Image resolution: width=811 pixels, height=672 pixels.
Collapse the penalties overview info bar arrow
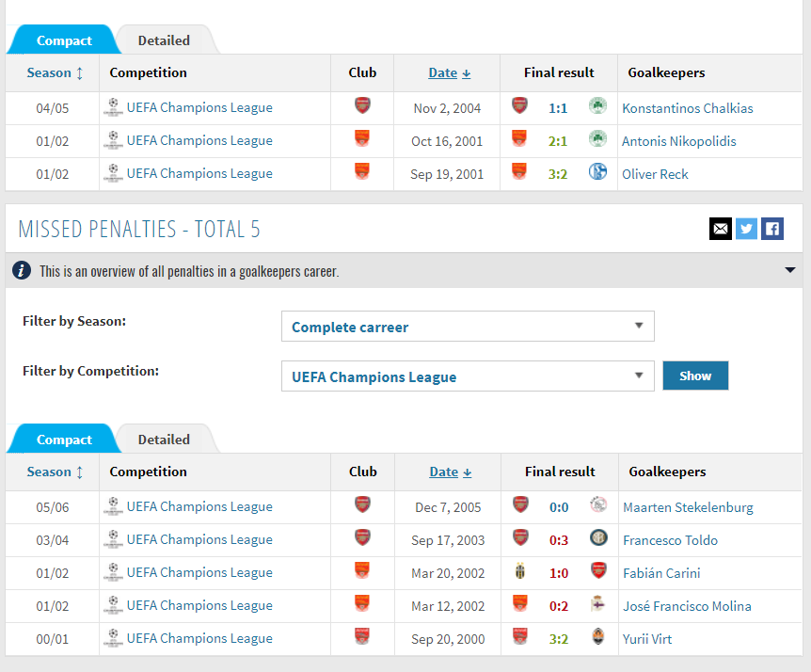click(790, 271)
